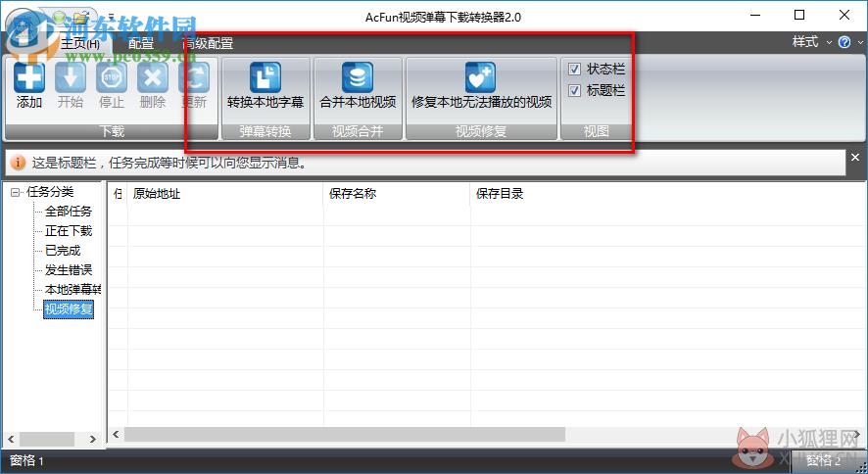Select 发生错误 in task tree

(x=69, y=270)
